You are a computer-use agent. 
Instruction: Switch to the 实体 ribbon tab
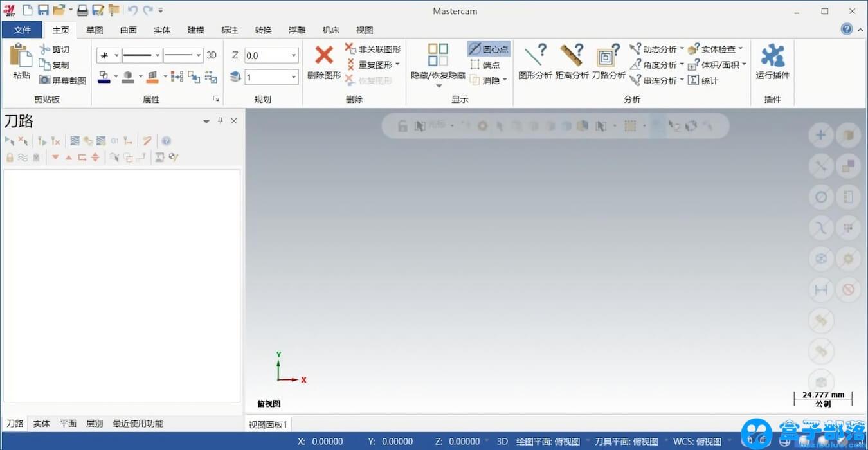coord(162,30)
